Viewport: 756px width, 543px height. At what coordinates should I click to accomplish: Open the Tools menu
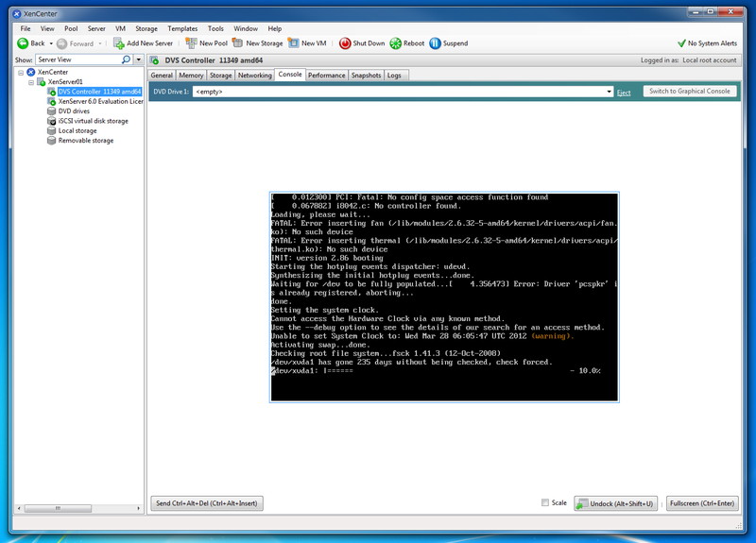pyautogui.click(x=215, y=28)
